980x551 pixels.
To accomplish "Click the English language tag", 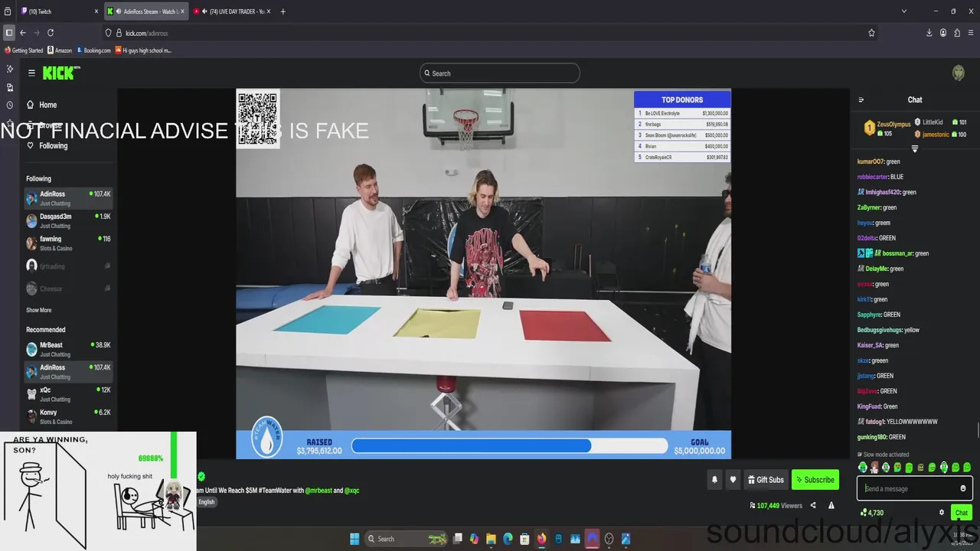I will tap(207, 502).
